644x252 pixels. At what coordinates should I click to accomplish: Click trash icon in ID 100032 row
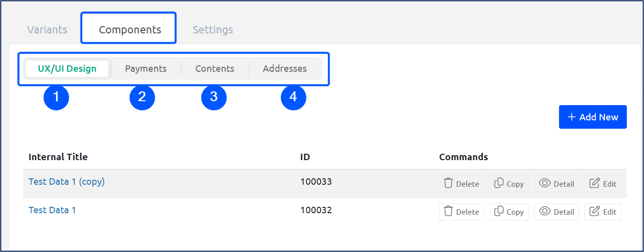pyautogui.click(x=448, y=211)
